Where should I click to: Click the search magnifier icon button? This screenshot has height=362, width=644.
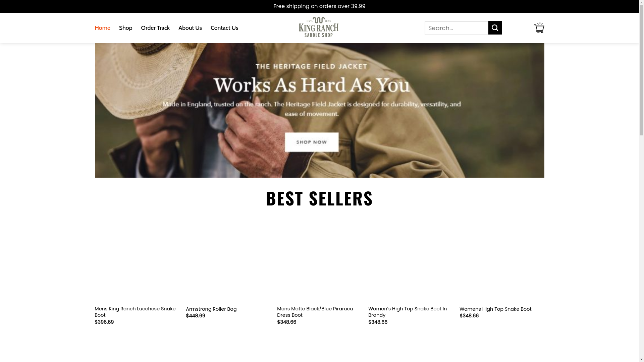495,28
